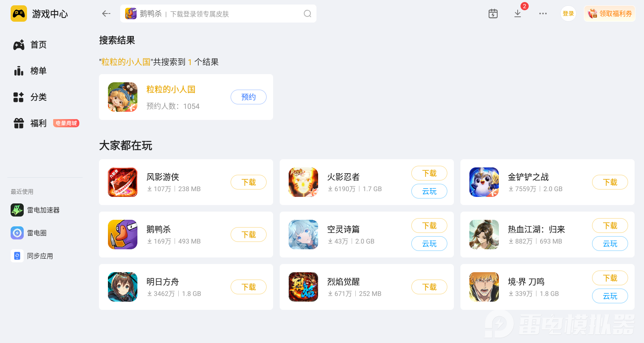The image size is (644, 343).
Task: Open the calendar check-in icon
Action: pyautogui.click(x=493, y=14)
